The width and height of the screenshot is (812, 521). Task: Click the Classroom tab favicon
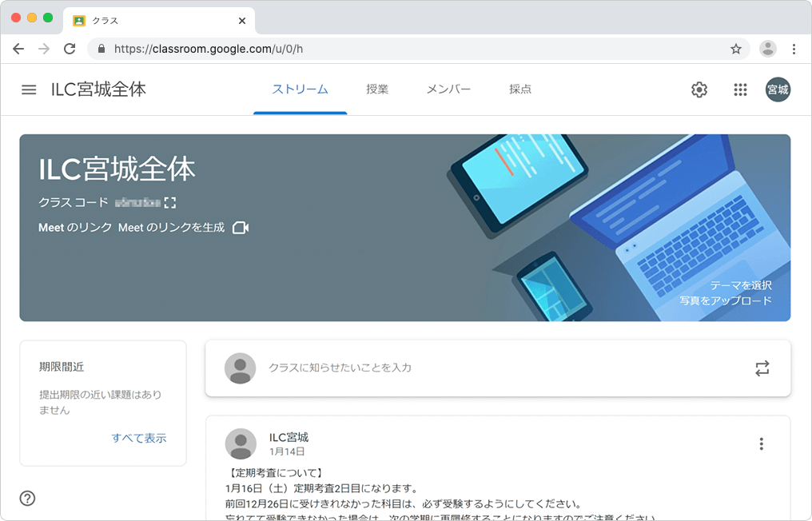[78, 21]
